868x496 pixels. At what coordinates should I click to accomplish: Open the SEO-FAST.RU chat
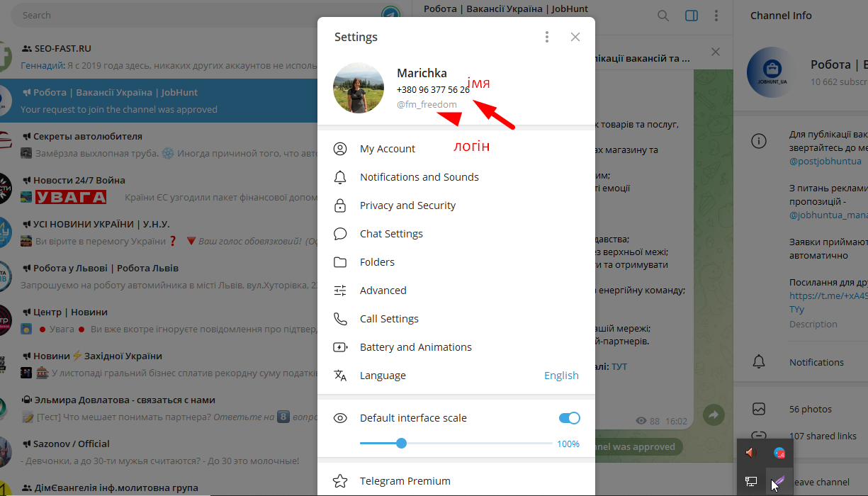(159, 57)
